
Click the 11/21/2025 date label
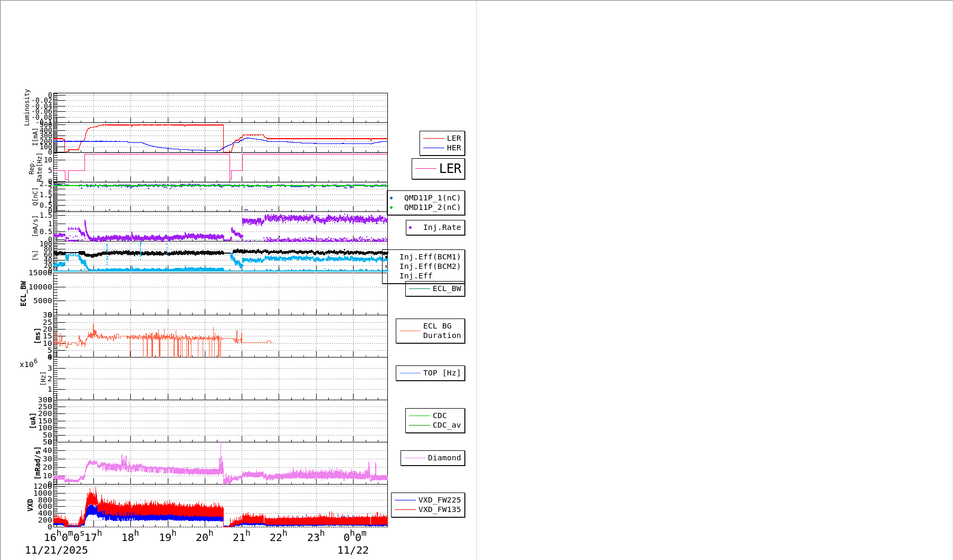click(x=56, y=551)
